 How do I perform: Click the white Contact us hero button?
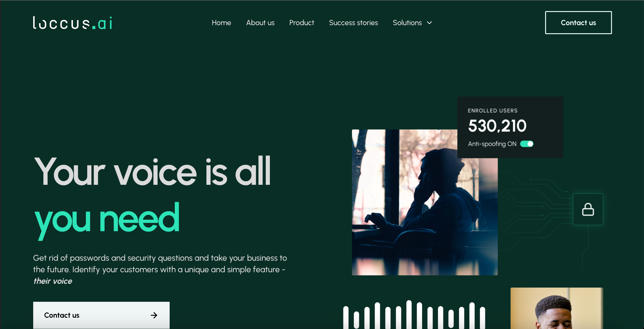pyautogui.click(x=101, y=315)
